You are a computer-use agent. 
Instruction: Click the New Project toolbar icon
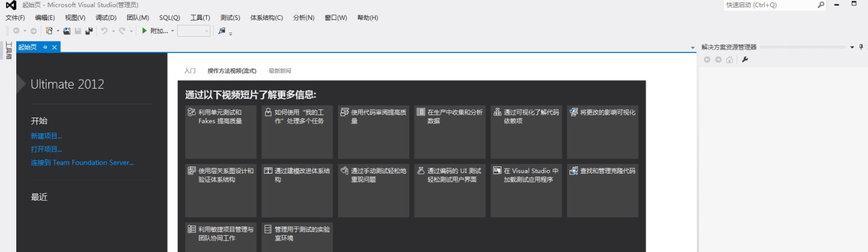[49, 31]
